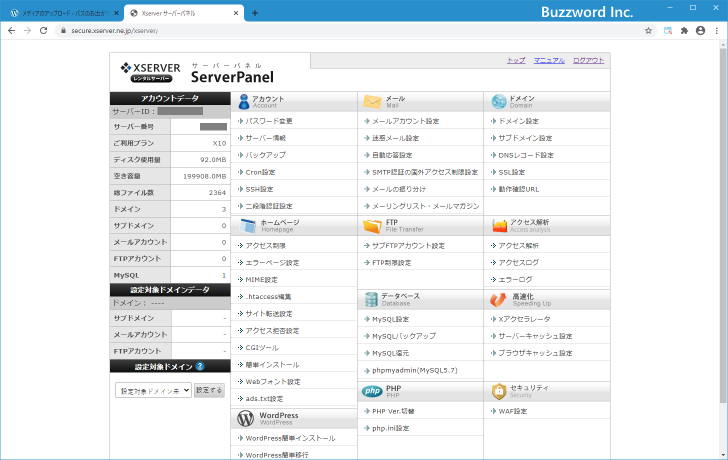Reload the page
728x460 pixels.
[44, 31]
